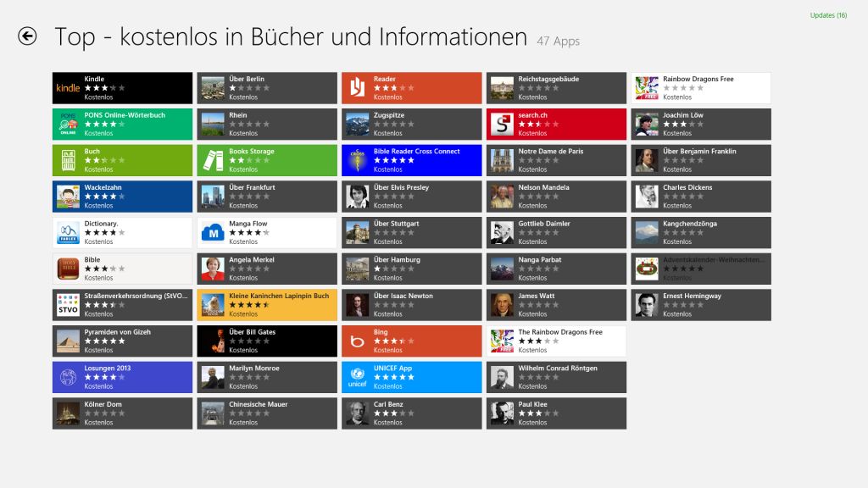Open the Updates (16) link
The height and width of the screenshot is (488, 868).
[828, 15]
